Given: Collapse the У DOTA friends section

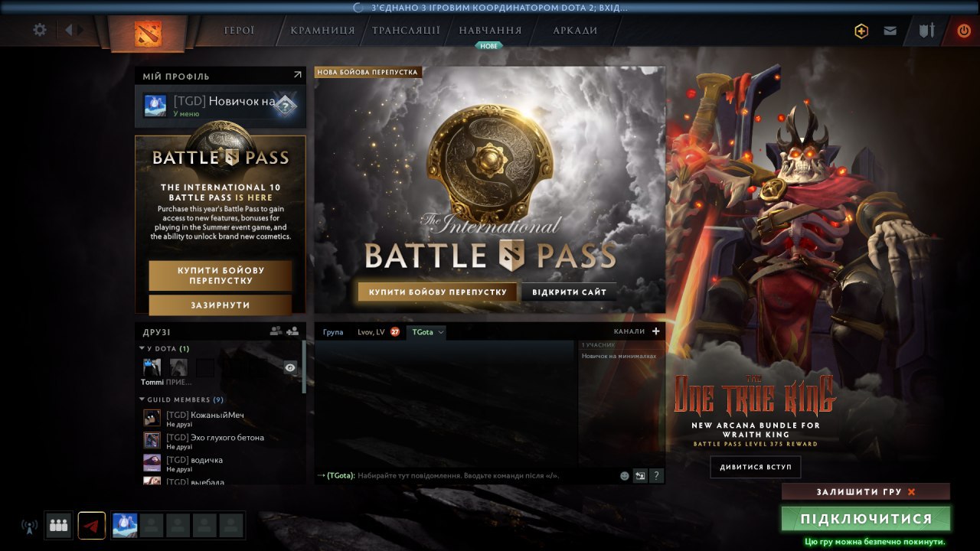Looking at the screenshot, I should [x=142, y=349].
